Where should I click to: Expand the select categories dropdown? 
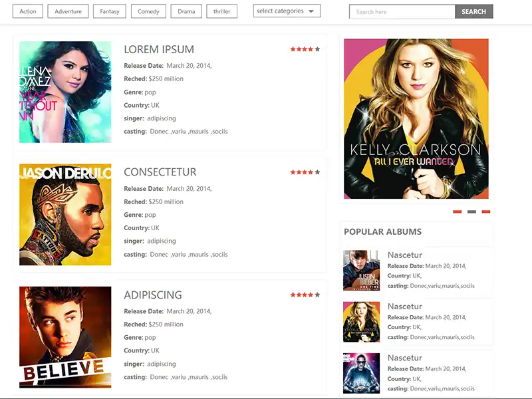click(287, 11)
